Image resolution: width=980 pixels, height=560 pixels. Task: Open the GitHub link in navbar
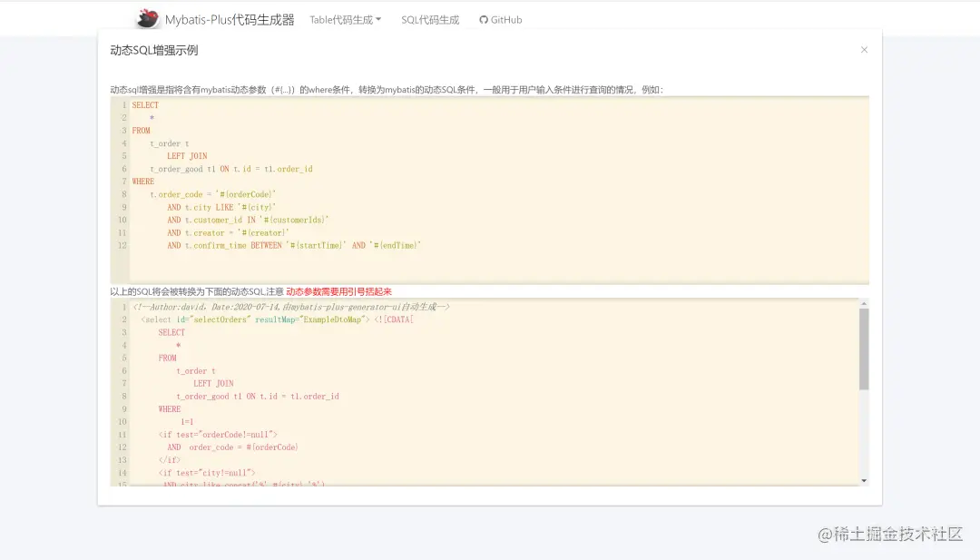coord(501,20)
